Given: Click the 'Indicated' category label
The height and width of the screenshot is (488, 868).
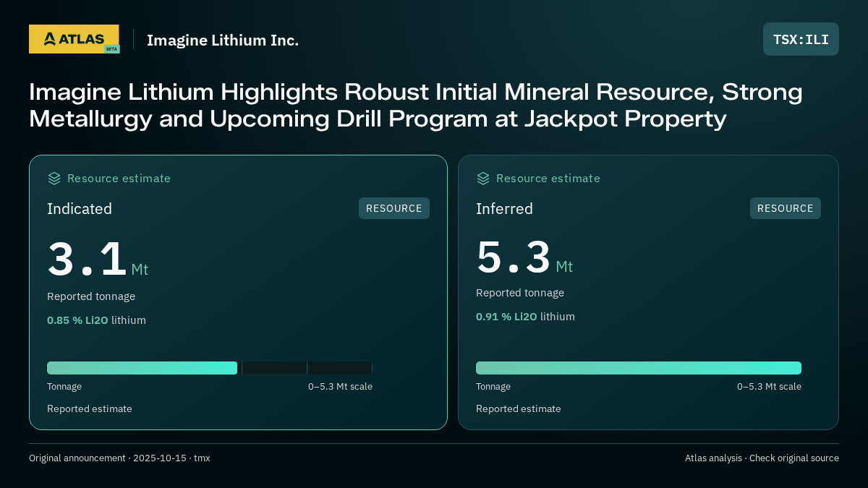Looking at the screenshot, I should 80,209.
